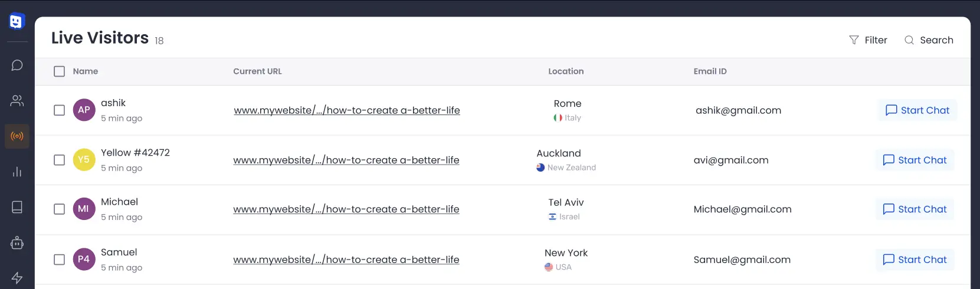Screen dimensions: 980x289
Task: Start Chat with Samuel
Action: (915, 260)
